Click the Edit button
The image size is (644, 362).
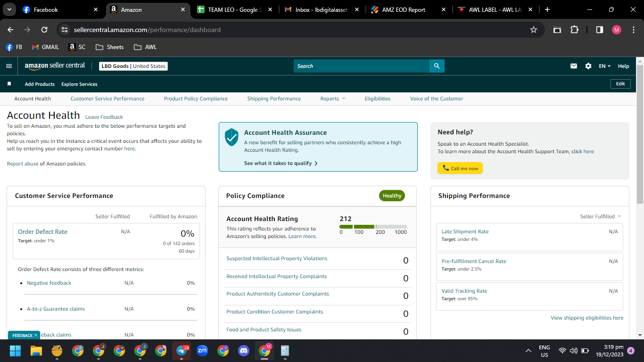pyautogui.click(x=620, y=84)
